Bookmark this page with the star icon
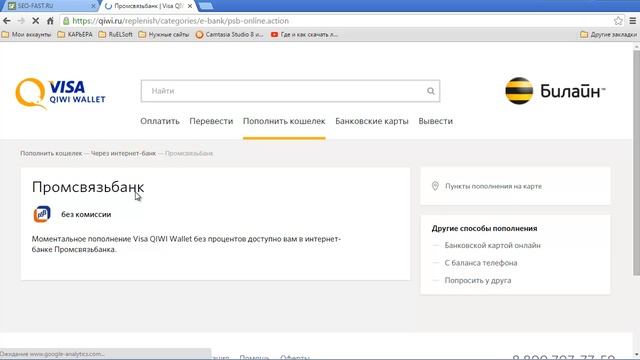 [x=618, y=20]
